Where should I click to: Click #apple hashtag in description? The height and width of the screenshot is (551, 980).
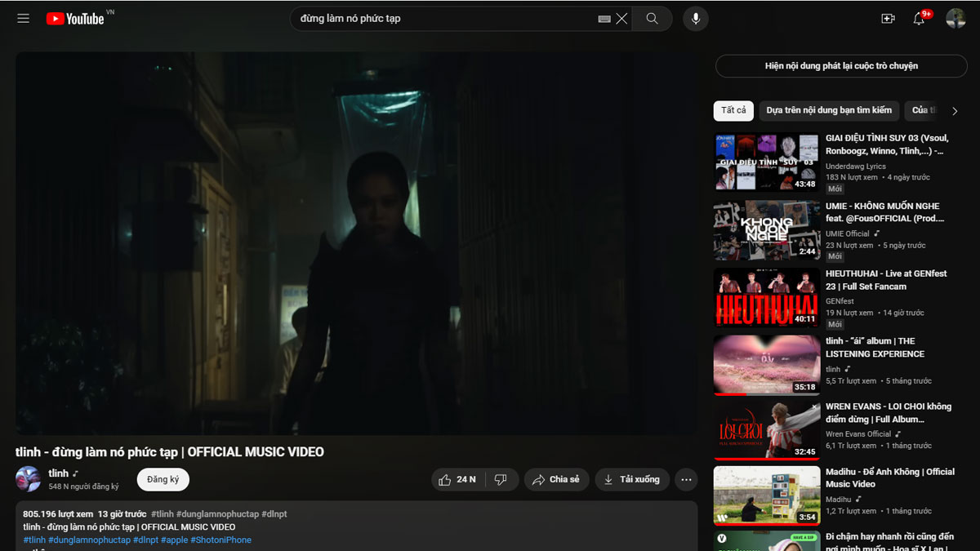(x=174, y=540)
